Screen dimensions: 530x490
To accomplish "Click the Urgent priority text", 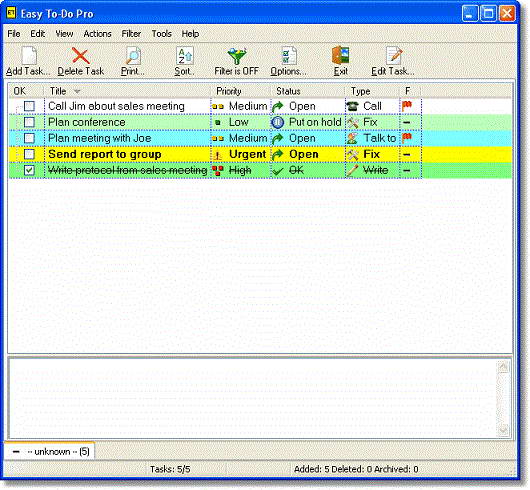I will coord(247,154).
